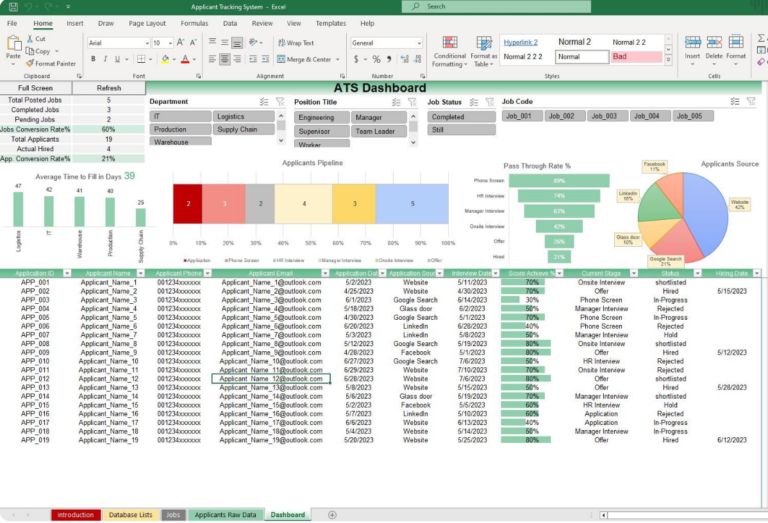Click the Merge & Center button

(305, 59)
